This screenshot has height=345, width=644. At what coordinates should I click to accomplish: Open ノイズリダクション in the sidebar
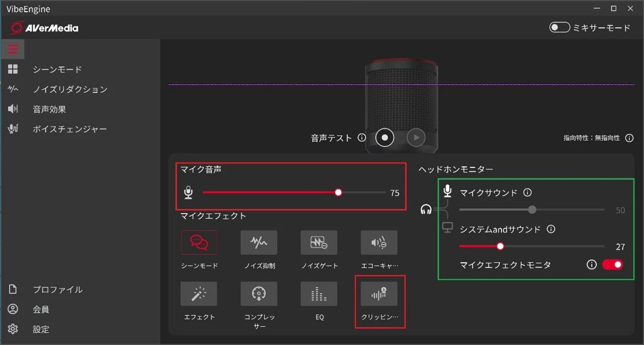click(70, 89)
